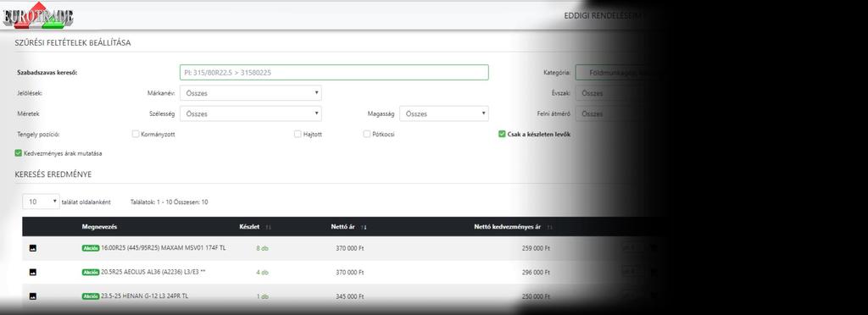This screenshot has height=315, width=868.
Task: Sort by Készlet column arrows
Action: 269,227
